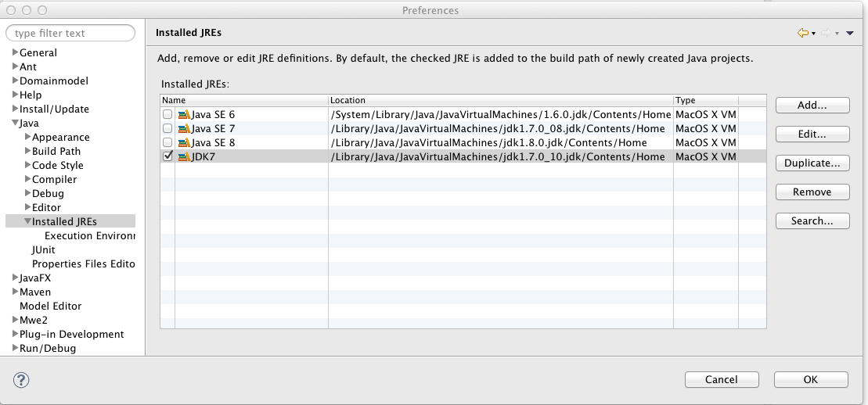This screenshot has height=405, width=868.
Task: Click the Java SE 7 library icon
Action: click(184, 129)
